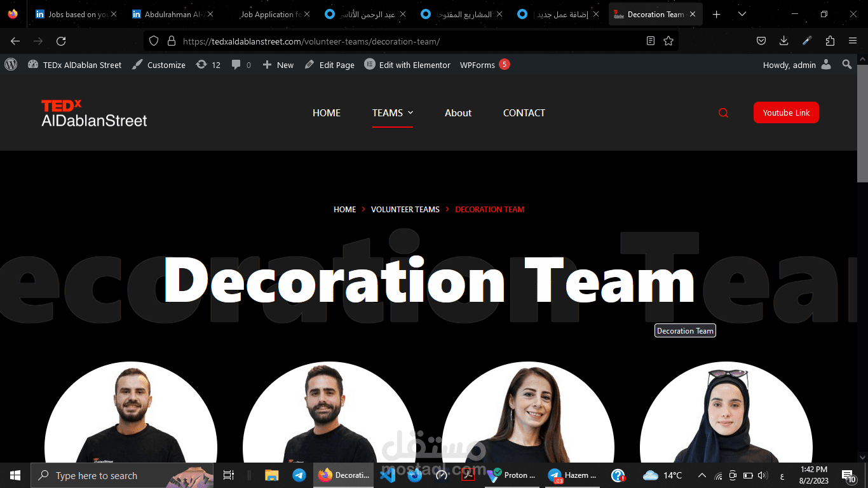Click the WordPress logo in admin bar
Screen dimensions: 868x488
(x=11, y=64)
